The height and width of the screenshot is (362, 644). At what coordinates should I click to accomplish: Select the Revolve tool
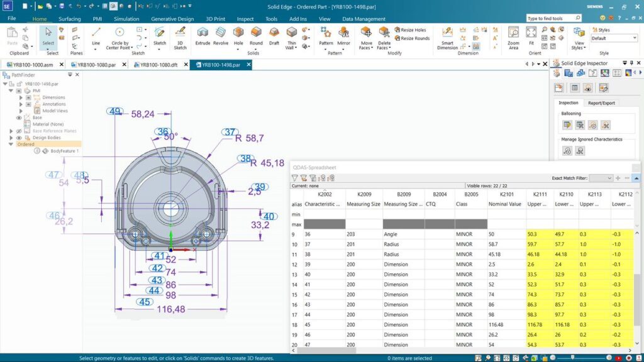(x=221, y=36)
